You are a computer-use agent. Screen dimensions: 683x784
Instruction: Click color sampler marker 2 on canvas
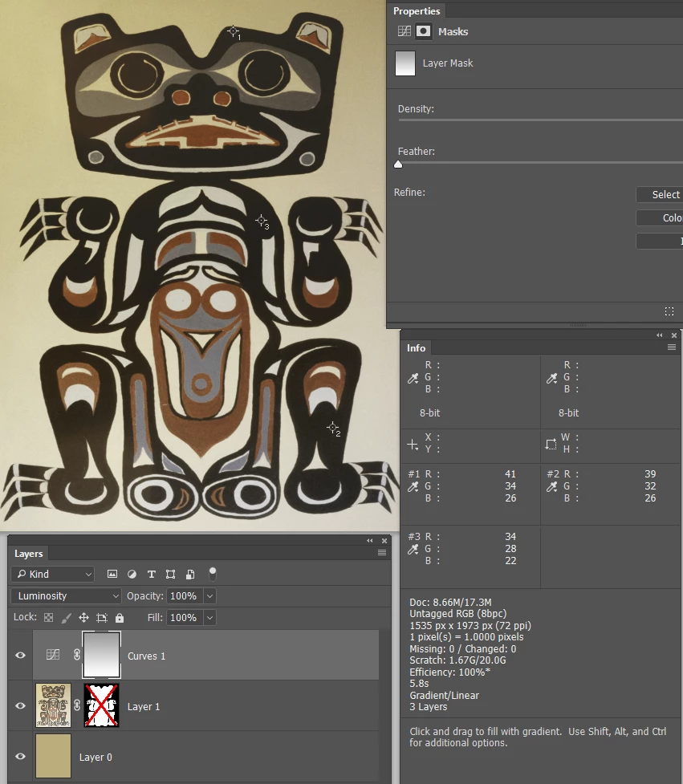[332, 428]
